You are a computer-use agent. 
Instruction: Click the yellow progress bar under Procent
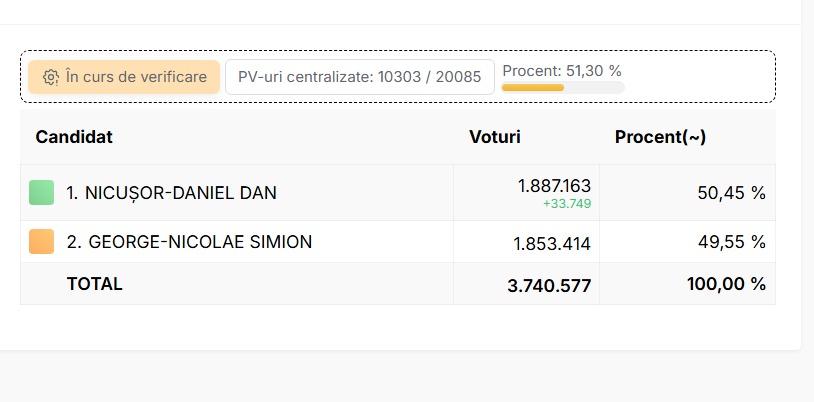[563, 87]
